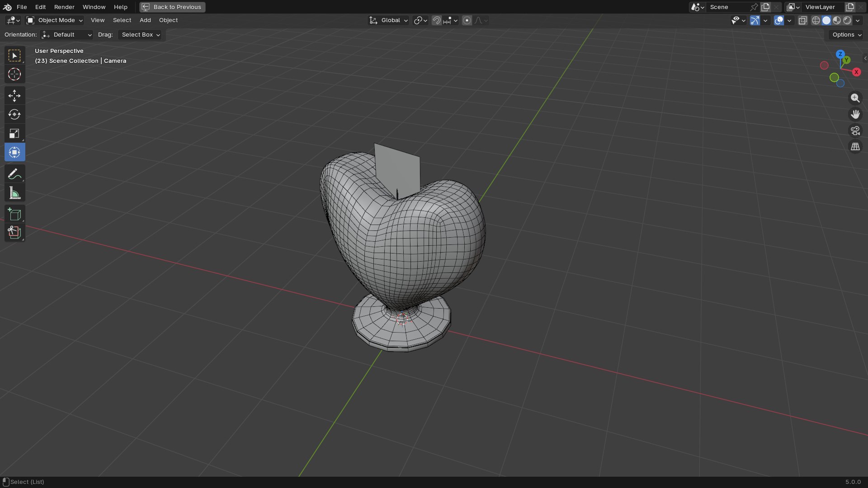Open the File menu
This screenshot has width=868, height=488.
coord(22,7)
